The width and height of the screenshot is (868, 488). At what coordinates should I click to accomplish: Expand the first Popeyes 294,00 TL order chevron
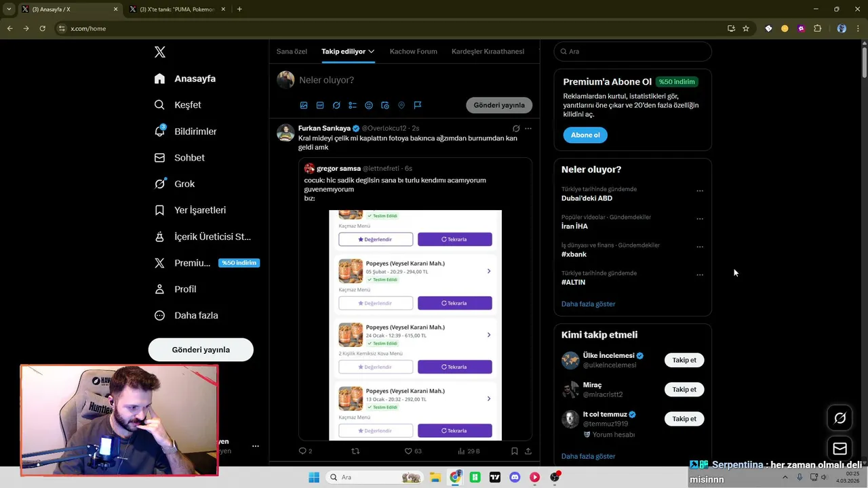point(489,271)
